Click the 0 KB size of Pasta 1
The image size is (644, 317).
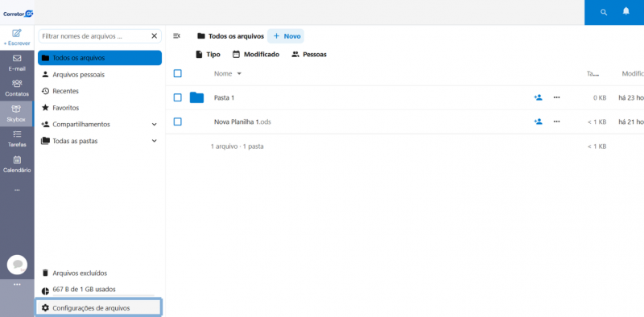tap(600, 97)
